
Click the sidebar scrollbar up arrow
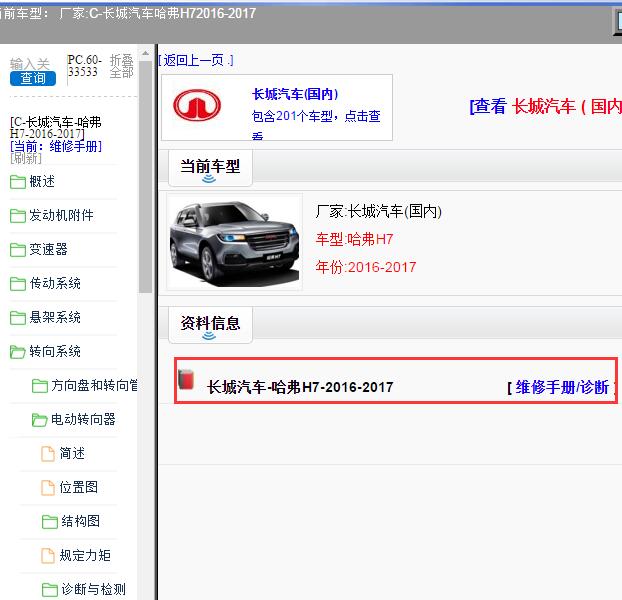point(145,53)
